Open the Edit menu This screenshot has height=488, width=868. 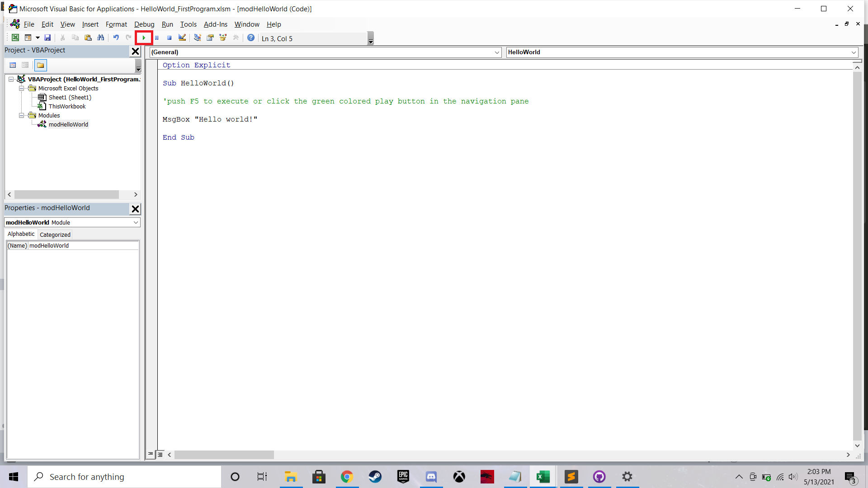[47, 24]
